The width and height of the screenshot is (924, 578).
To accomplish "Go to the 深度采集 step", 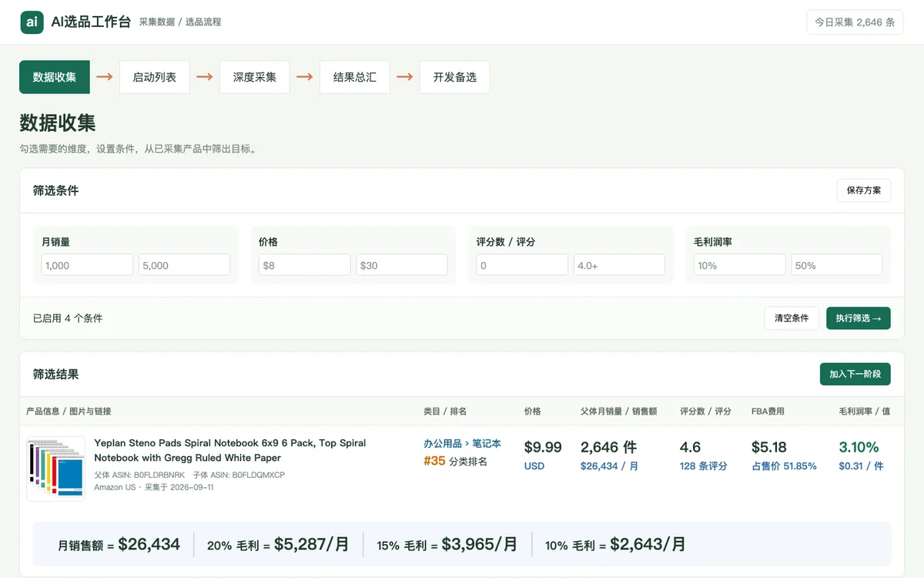I will [255, 77].
